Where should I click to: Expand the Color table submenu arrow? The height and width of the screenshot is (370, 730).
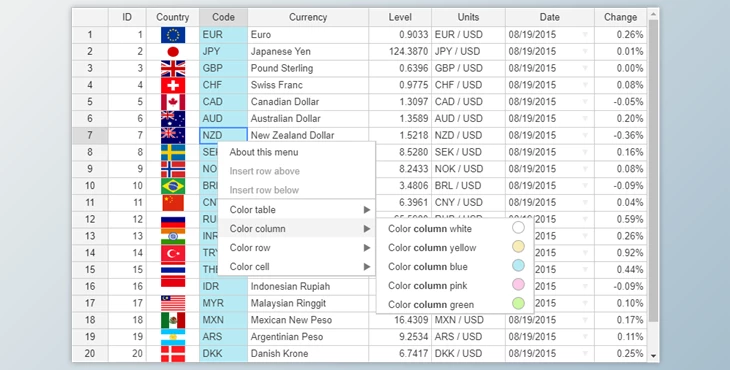point(367,210)
